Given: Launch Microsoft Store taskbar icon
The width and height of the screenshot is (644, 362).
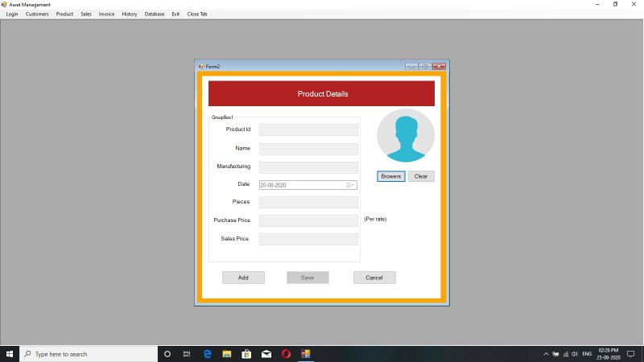Looking at the screenshot, I should 246,354.
